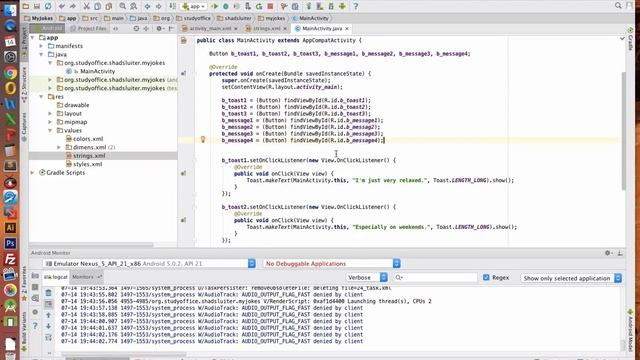Collapse the app module tree node

[33, 38]
